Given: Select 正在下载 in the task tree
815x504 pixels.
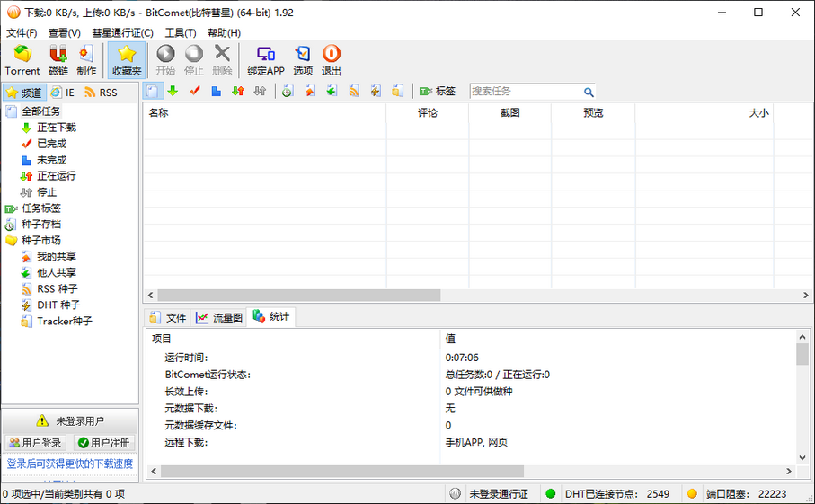Looking at the screenshot, I should point(56,128).
